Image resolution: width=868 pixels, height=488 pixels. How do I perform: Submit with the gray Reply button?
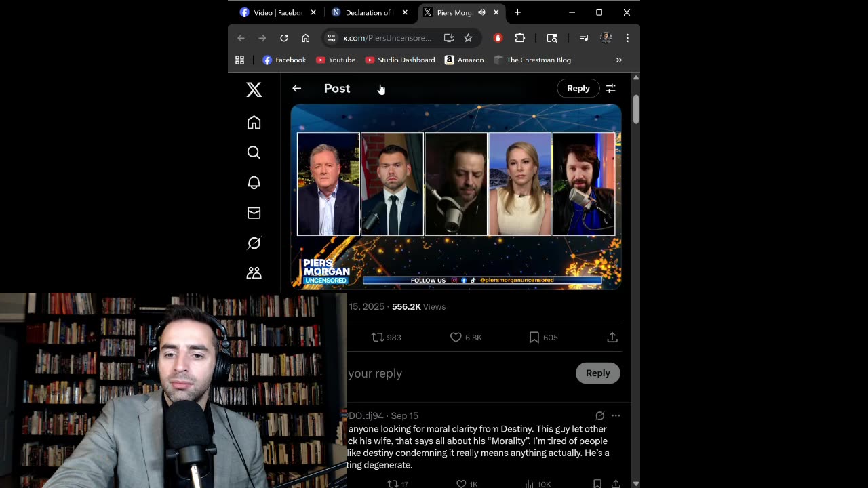[x=597, y=373]
